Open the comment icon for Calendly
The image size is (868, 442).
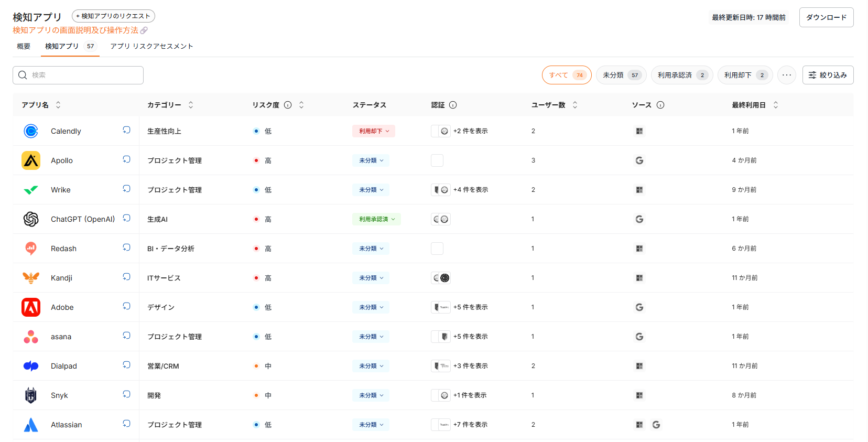(126, 130)
